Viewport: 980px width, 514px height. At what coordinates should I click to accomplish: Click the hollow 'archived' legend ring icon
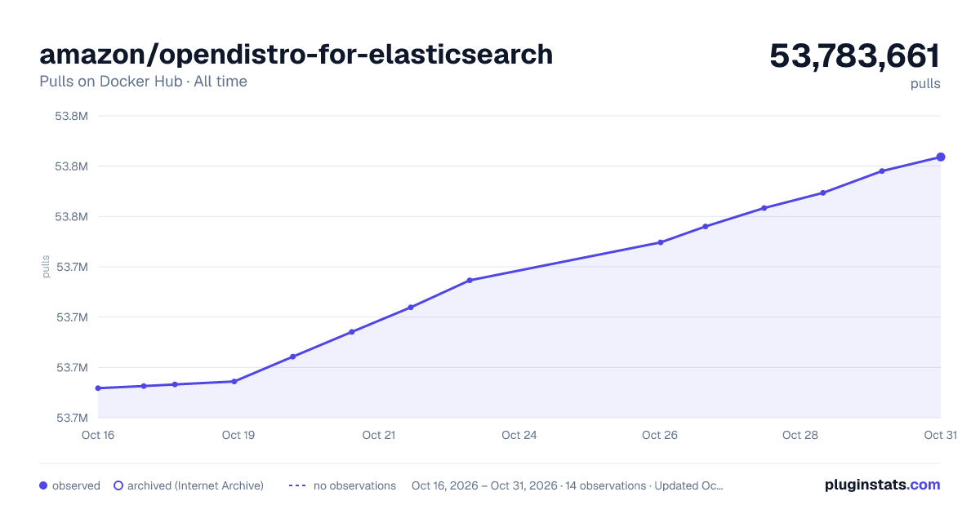tap(118, 485)
